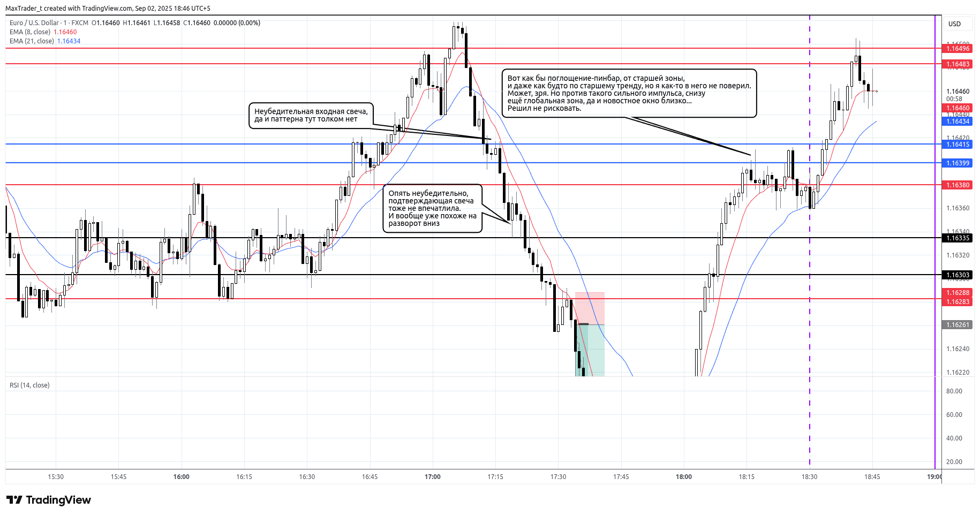
Task: Click the black 1.16335 level label
Action: [x=958, y=238]
